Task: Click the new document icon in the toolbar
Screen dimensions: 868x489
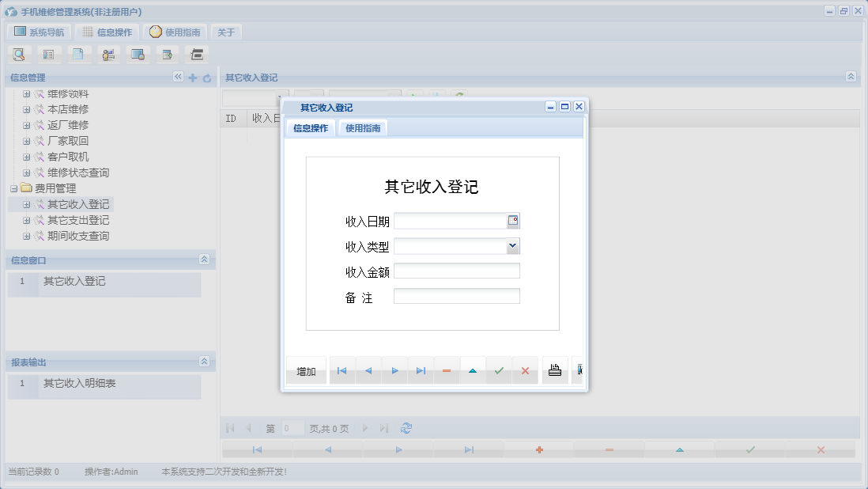Action: tap(79, 54)
